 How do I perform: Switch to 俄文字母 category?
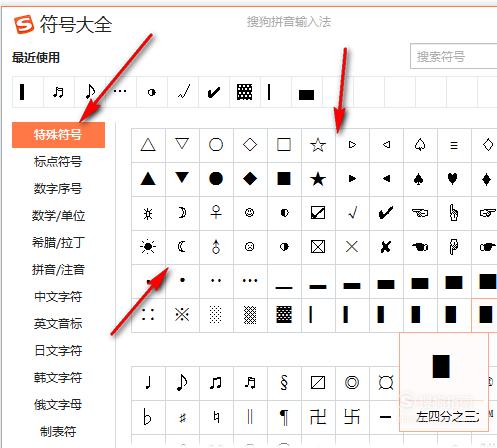[x=58, y=405]
